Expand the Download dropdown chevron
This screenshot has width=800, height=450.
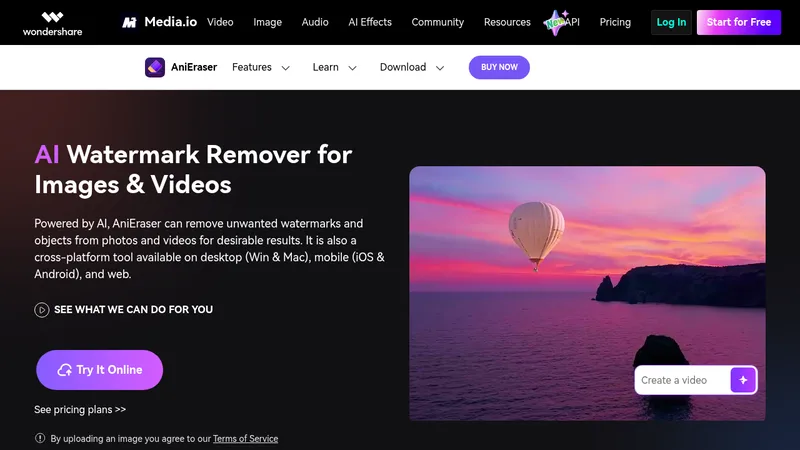tap(440, 68)
